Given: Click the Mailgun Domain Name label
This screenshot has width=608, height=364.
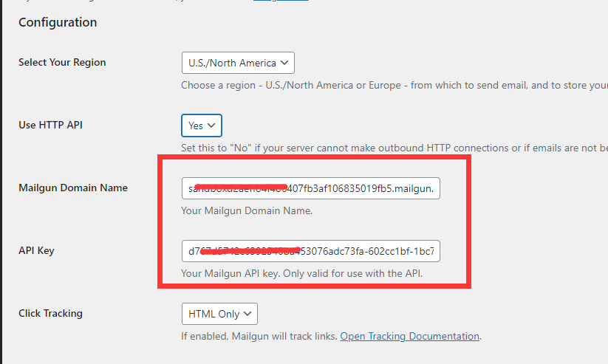Looking at the screenshot, I should [x=73, y=188].
